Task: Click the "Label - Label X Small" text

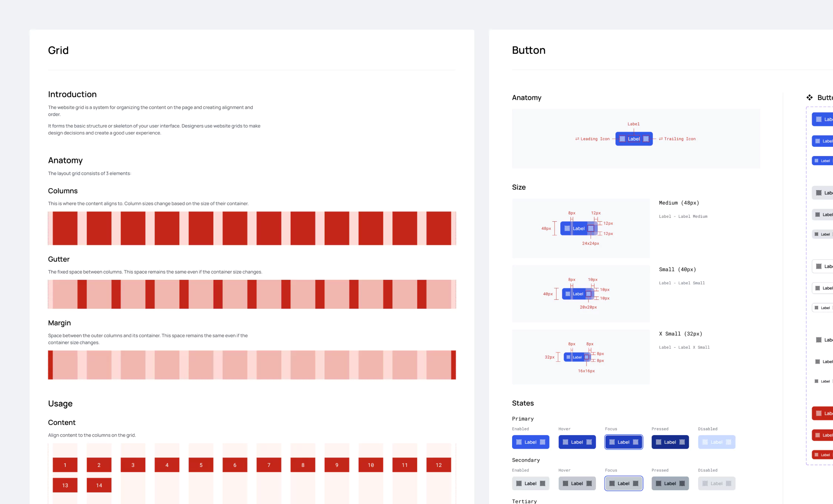Action: (684, 347)
